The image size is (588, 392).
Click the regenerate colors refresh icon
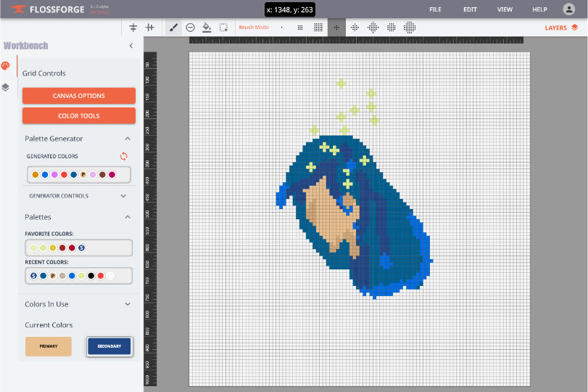point(124,156)
